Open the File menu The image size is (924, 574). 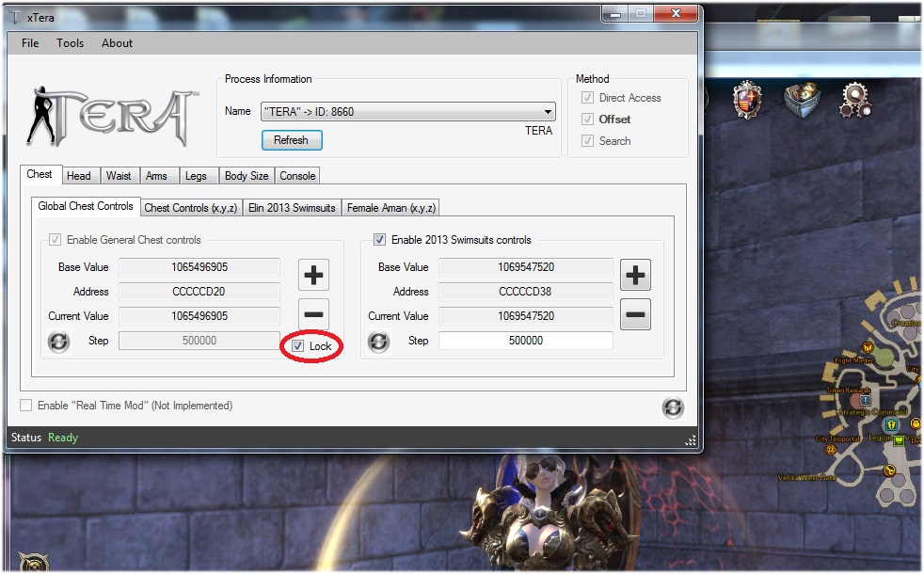(x=30, y=43)
